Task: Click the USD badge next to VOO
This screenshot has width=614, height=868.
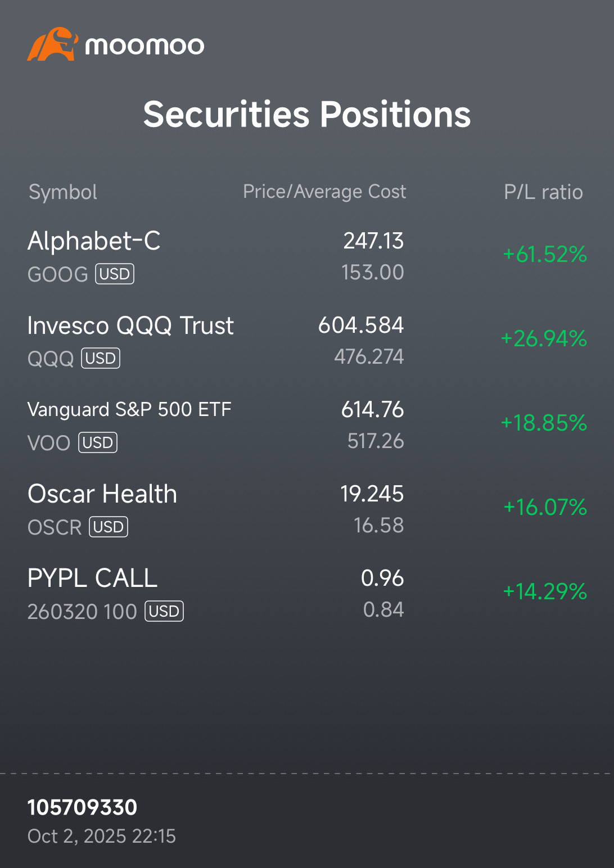Action: tap(98, 442)
